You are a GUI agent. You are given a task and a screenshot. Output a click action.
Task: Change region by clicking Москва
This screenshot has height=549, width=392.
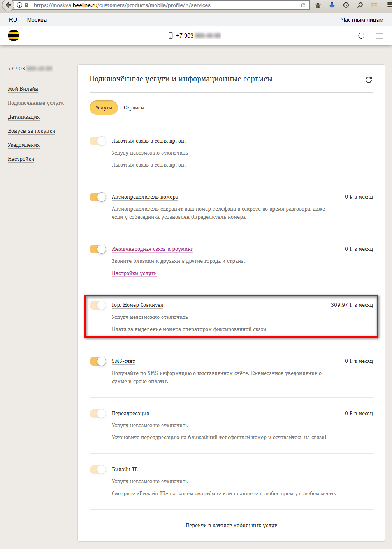pyautogui.click(x=37, y=20)
